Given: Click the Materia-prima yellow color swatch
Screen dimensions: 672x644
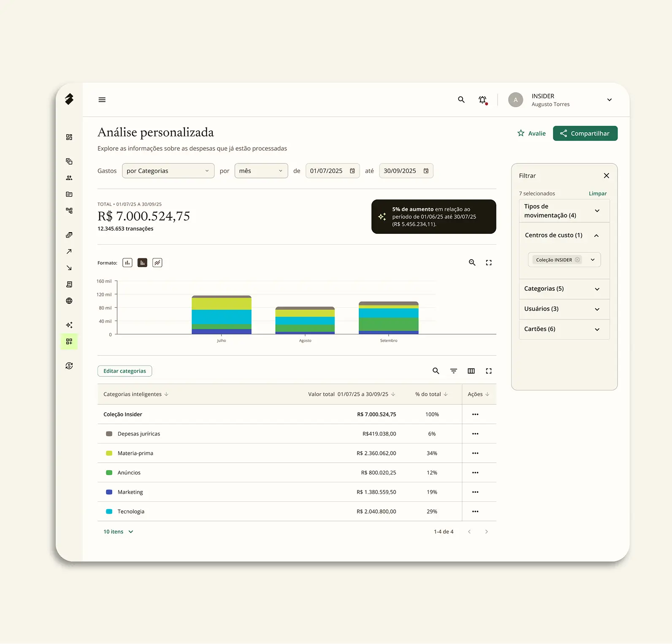Looking at the screenshot, I should [x=109, y=453].
